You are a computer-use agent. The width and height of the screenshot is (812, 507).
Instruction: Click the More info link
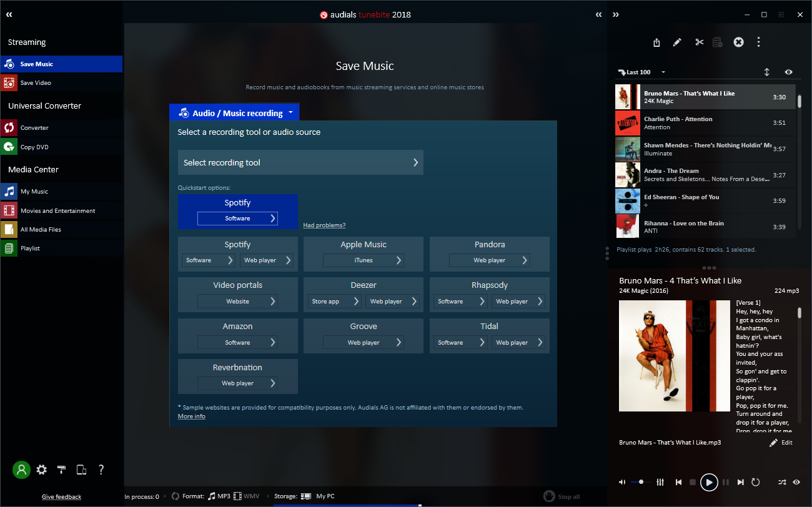click(x=191, y=416)
